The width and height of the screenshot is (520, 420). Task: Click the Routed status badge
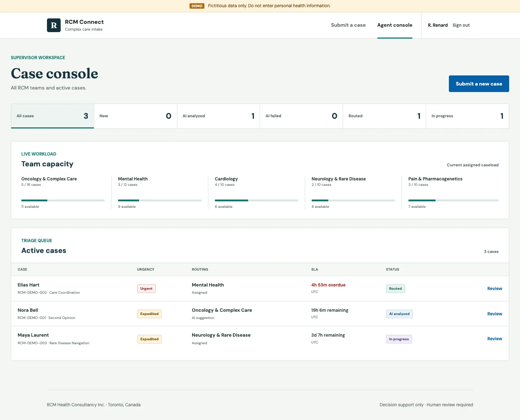coord(395,289)
